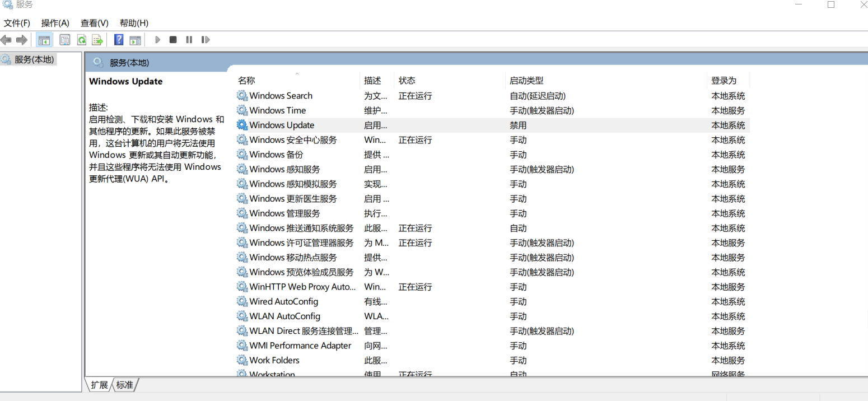Switch to the 扩展 tab
Viewport: 868px width, 401px height.
100,385
